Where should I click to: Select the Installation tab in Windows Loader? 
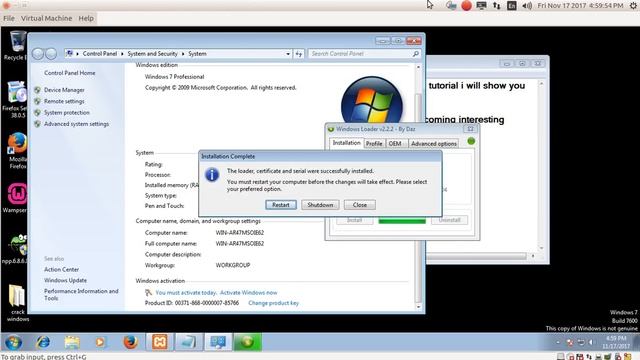click(x=347, y=143)
